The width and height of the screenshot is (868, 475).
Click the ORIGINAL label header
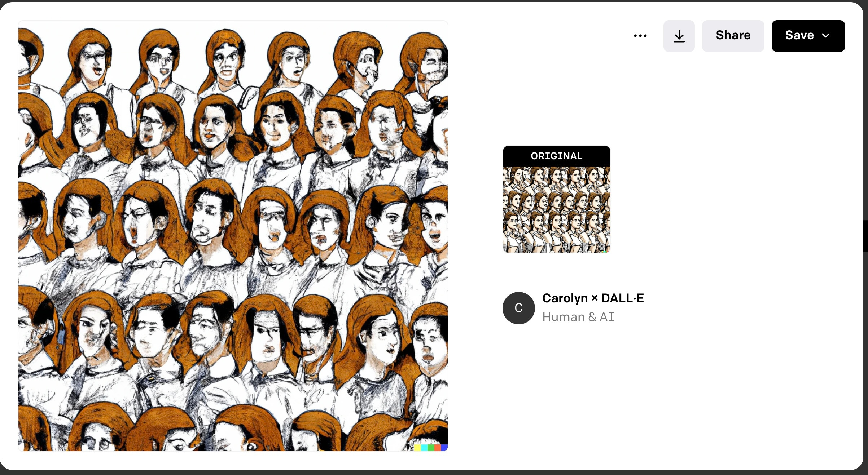556,156
